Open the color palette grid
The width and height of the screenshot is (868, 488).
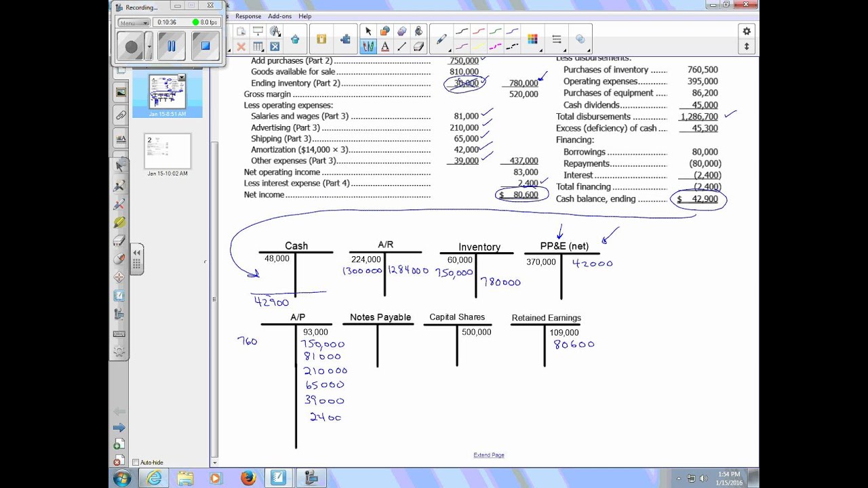click(532, 39)
